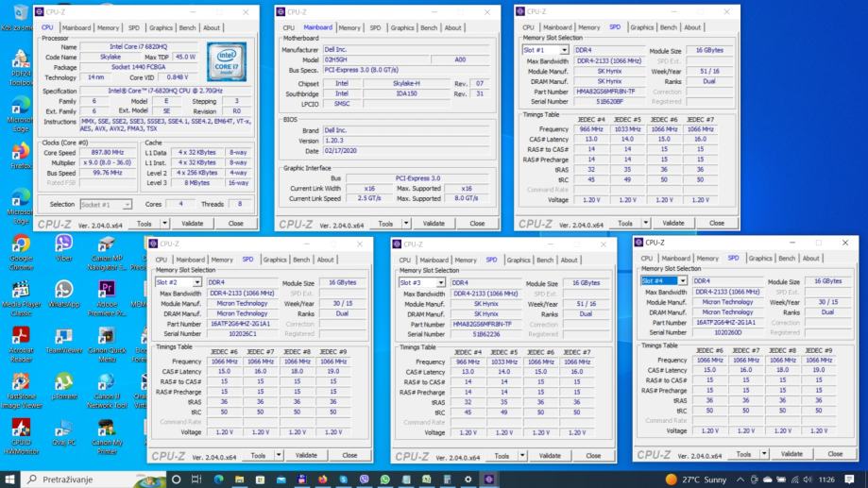Click Close button in Slot #3 window
This screenshot has width=868, height=488.
click(593, 456)
